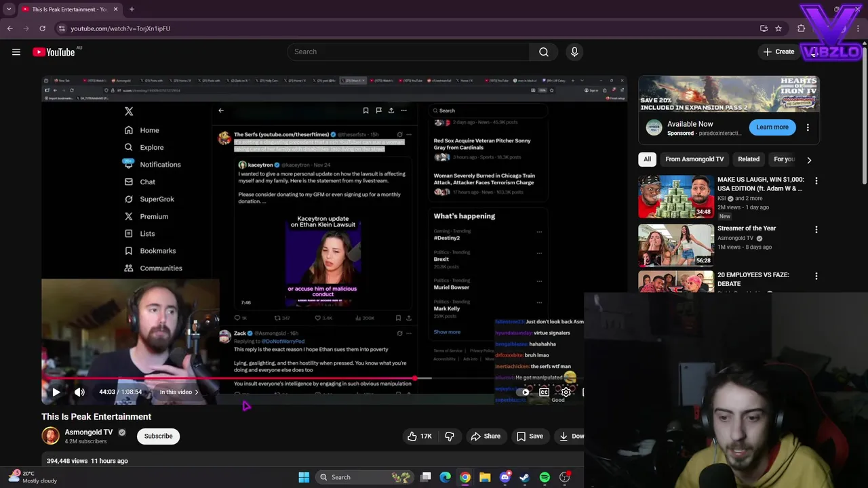Launch Microsoft Edge from the taskbar
The image size is (868, 488).
tap(445, 477)
